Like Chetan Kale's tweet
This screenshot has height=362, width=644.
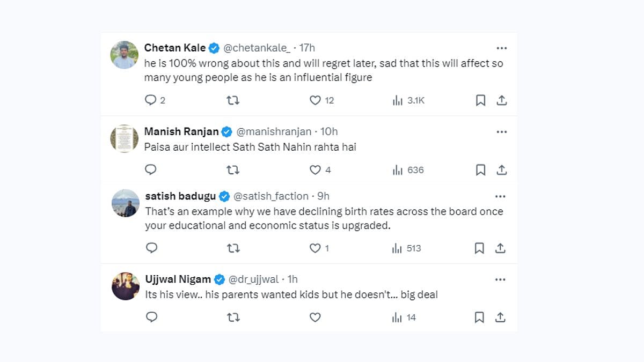315,100
